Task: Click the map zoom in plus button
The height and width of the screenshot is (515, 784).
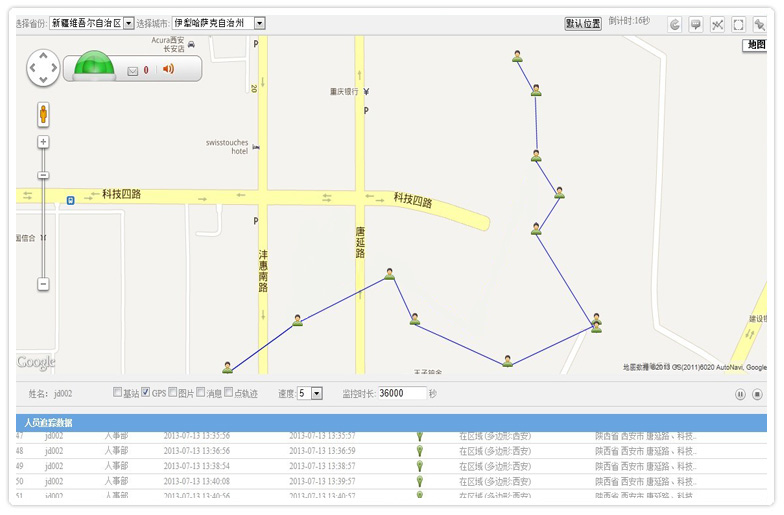Action: click(x=43, y=142)
